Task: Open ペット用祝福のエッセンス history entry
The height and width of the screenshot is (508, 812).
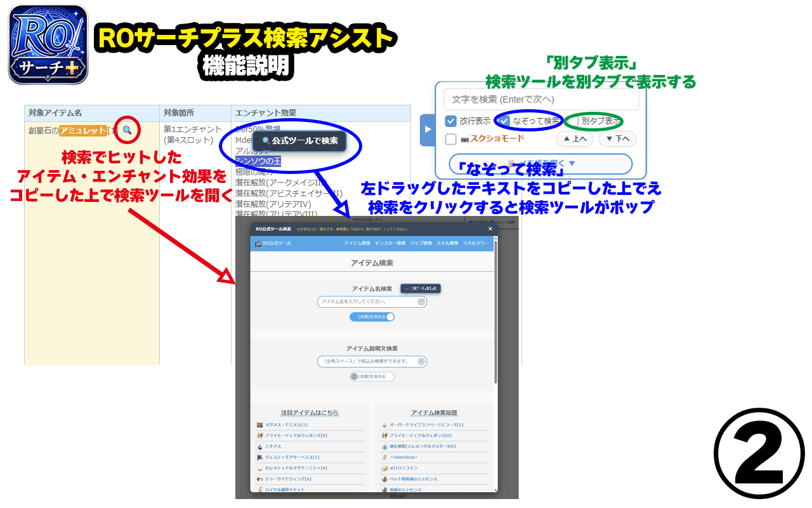Action: coord(414,479)
